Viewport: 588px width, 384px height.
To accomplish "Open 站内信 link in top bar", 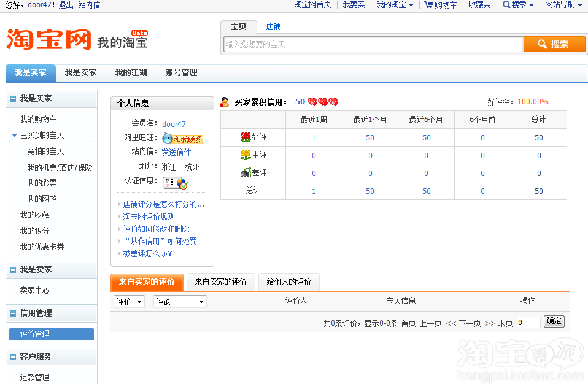I will [x=89, y=6].
